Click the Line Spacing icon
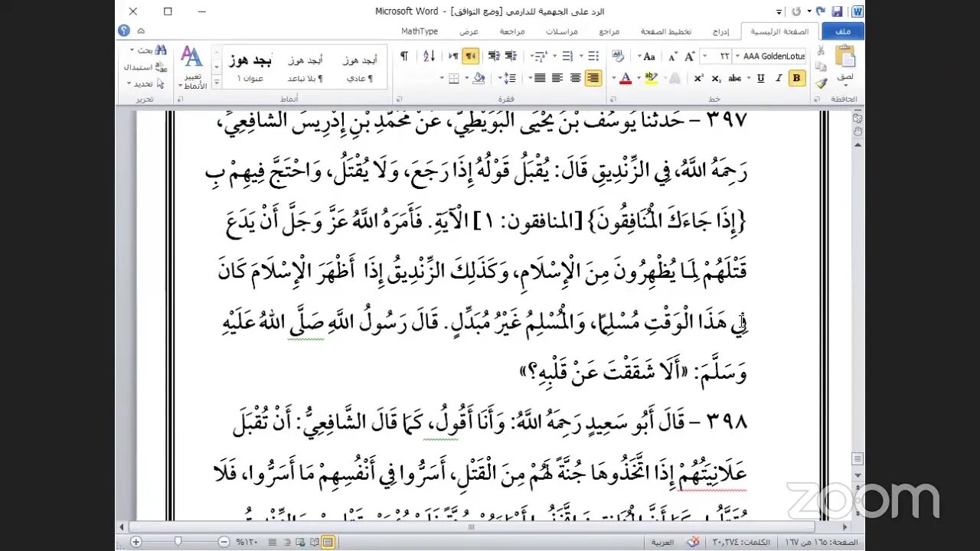 pos(509,78)
